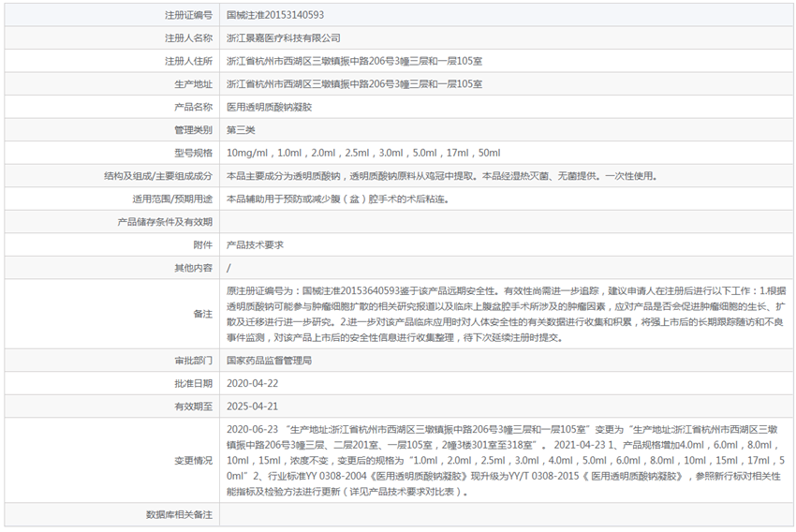
Task: Click the 备注 remarks paragraph
Action: click(506, 314)
